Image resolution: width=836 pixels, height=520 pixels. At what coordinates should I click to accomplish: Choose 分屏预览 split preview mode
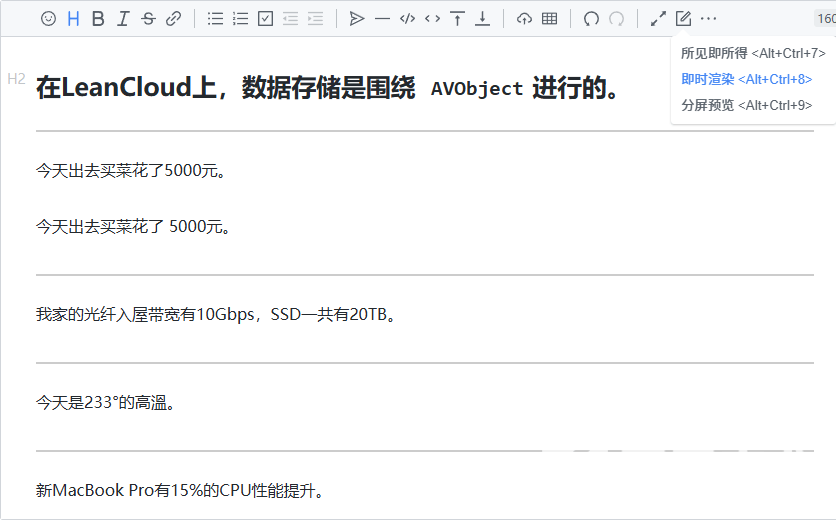pos(746,105)
